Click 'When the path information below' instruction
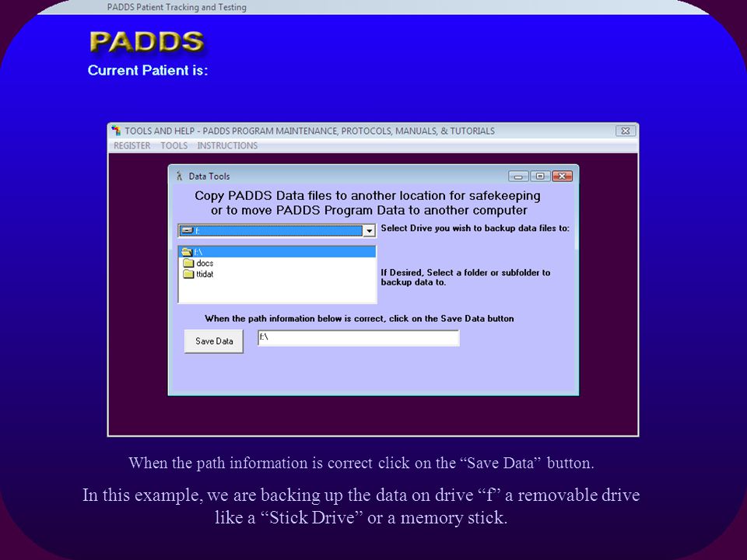The height and width of the screenshot is (560, 747). point(359,319)
